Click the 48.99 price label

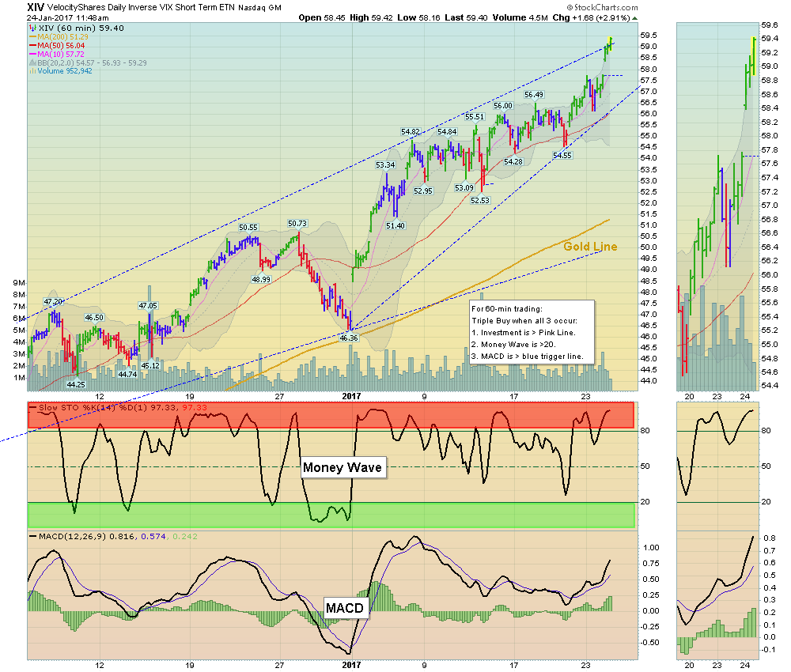tap(261, 279)
